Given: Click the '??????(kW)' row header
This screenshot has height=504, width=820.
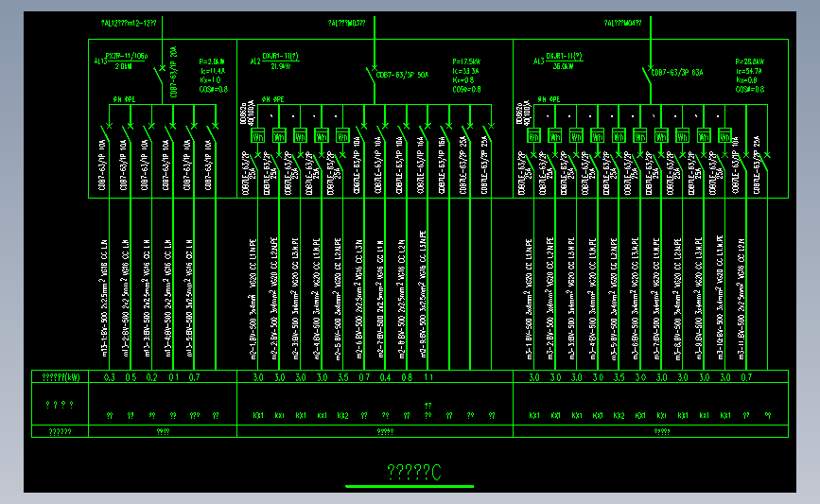Looking at the screenshot, I should (x=61, y=377).
